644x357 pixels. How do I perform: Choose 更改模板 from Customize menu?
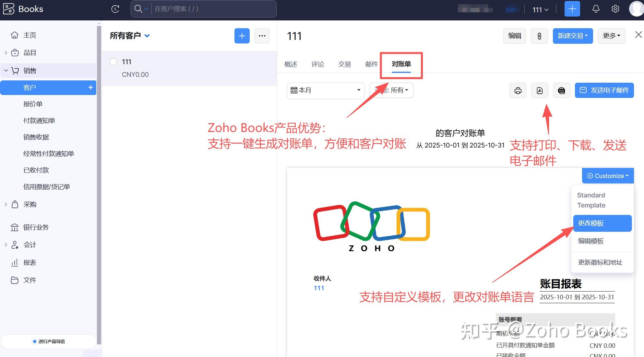[602, 223]
